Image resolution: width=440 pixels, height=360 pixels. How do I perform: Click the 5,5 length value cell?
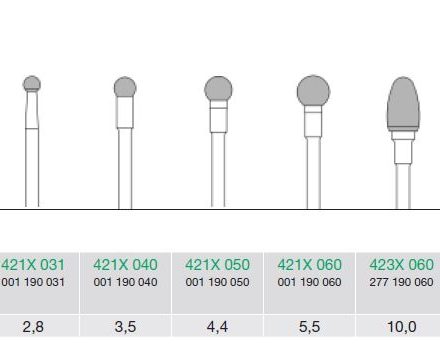(310, 326)
